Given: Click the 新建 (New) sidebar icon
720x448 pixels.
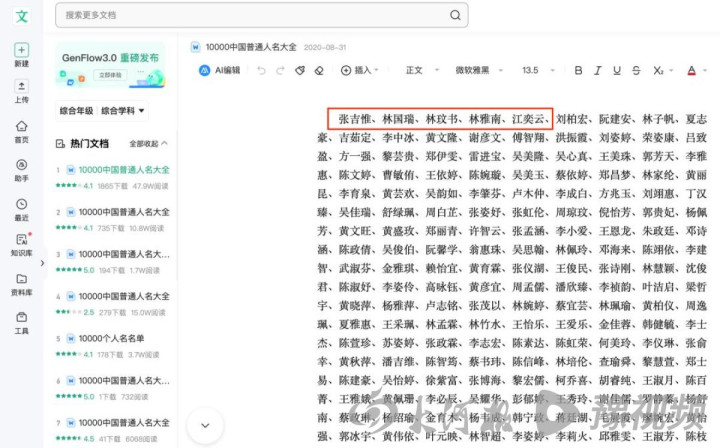Looking at the screenshot, I should pos(21,54).
